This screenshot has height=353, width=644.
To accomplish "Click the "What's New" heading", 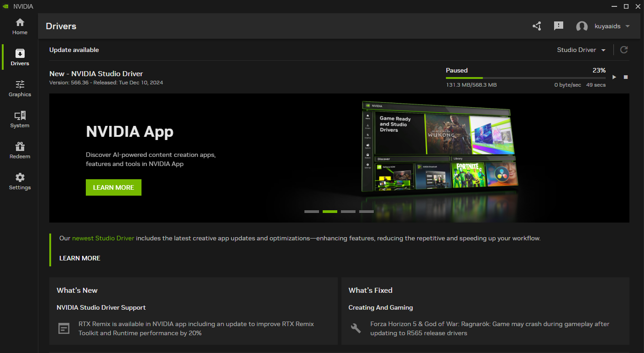I will tap(77, 290).
